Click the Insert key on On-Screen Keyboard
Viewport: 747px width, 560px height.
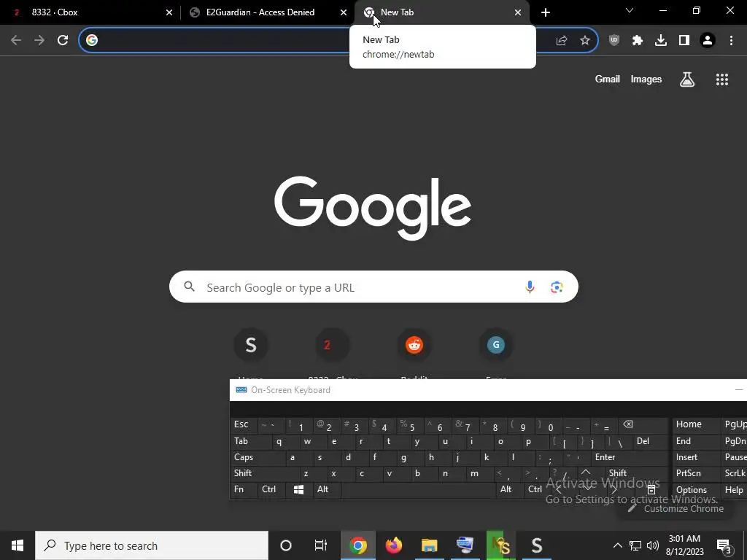click(x=696, y=457)
